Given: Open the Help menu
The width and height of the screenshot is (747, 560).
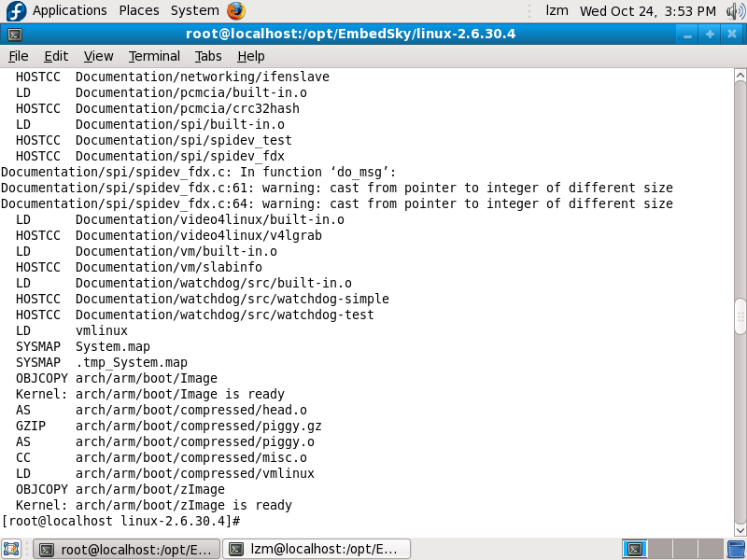Looking at the screenshot, I should [x=251, y=56].
